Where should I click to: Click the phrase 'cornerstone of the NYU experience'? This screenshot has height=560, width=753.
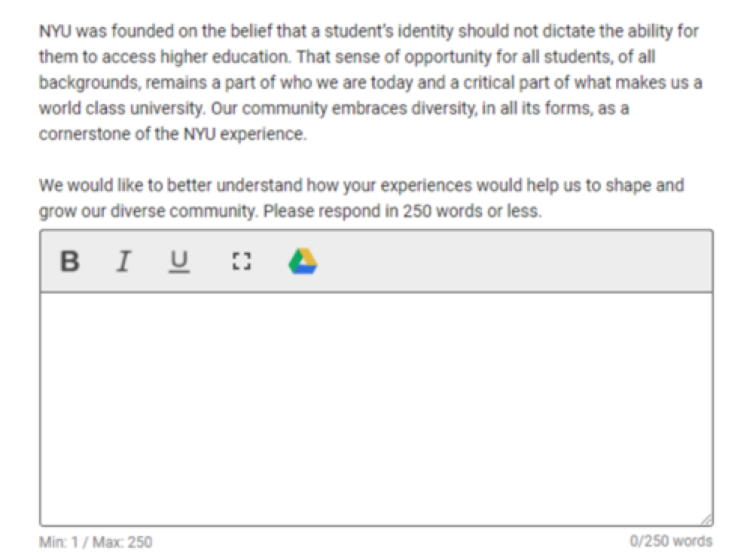click(172, 134)
